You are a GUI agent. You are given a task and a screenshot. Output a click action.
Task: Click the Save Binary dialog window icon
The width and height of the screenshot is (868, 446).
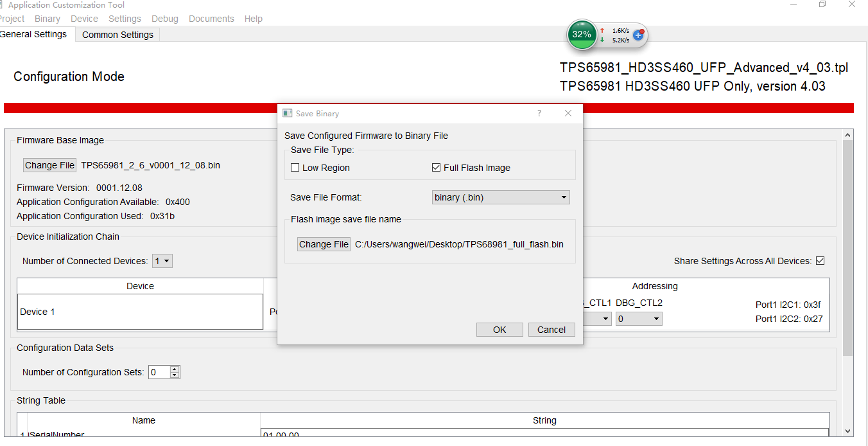(x=288, y=113)
